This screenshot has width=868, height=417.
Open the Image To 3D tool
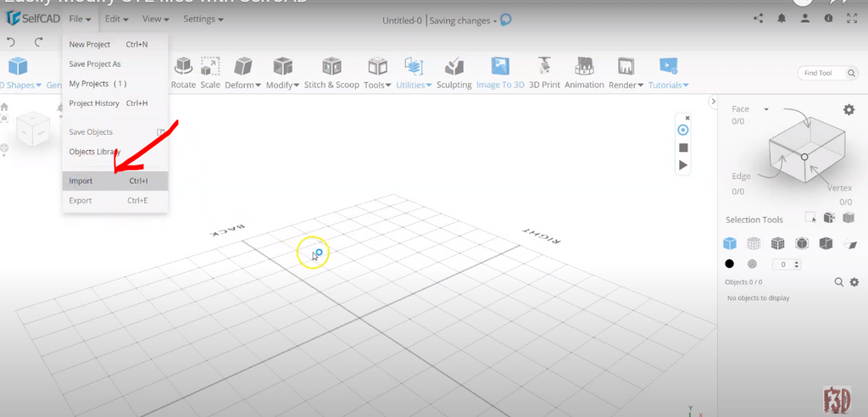point(500,73)
